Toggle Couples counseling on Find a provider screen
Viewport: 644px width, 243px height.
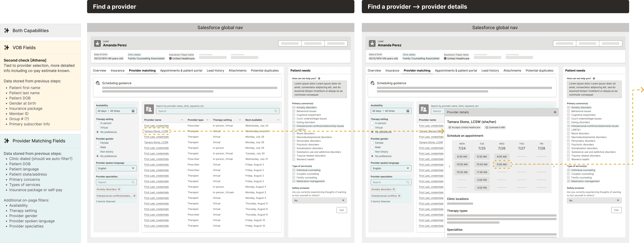click(294, 174)
